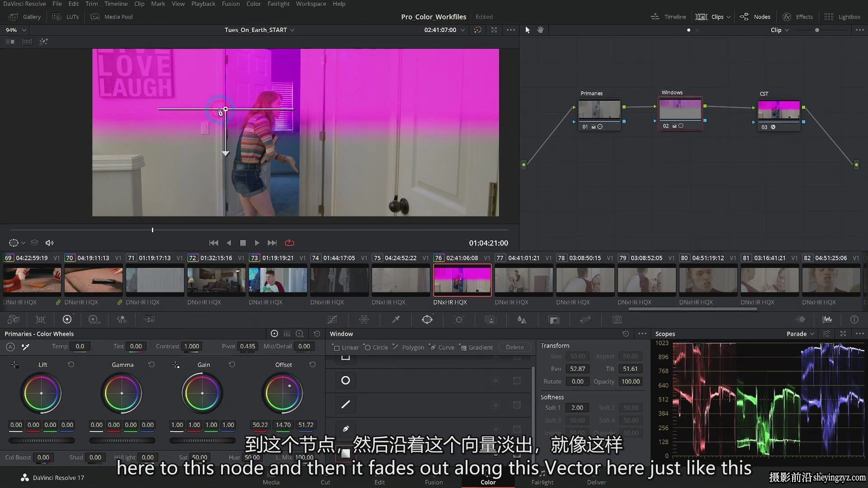Open the Motion Effects palette icon
This screenshot has width=868, height=488.
[x=149, y=319]
